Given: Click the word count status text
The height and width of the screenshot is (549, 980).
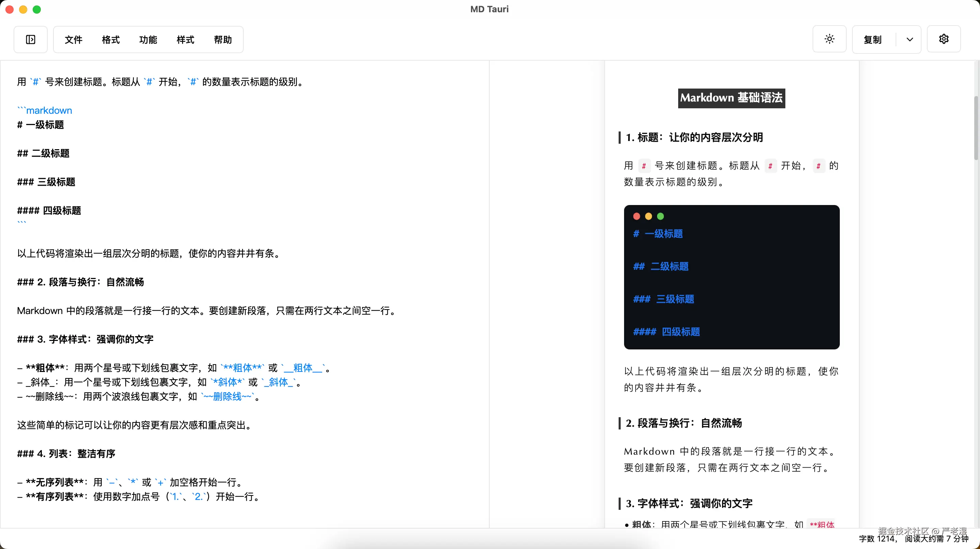Looking at the screenshot, I should [913, 539].
